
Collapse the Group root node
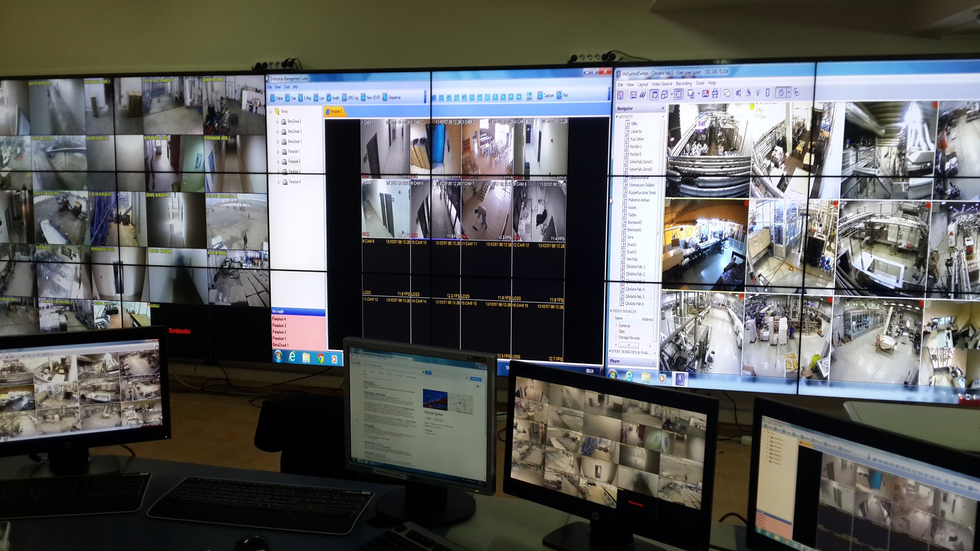tap(271, 111)
